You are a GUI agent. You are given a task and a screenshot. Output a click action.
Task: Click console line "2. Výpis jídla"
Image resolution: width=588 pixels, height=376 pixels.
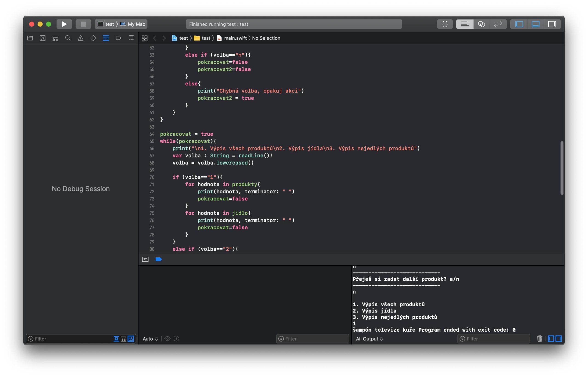click(374, 310)
